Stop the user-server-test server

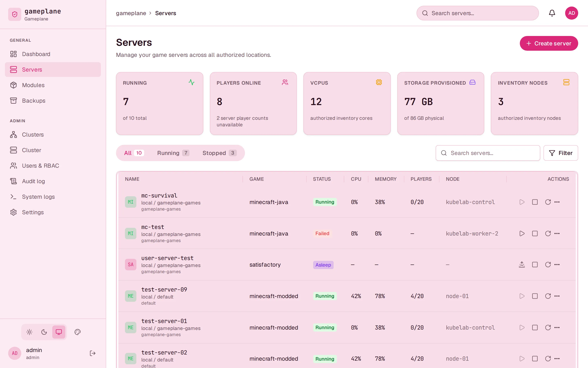point(535,265)
